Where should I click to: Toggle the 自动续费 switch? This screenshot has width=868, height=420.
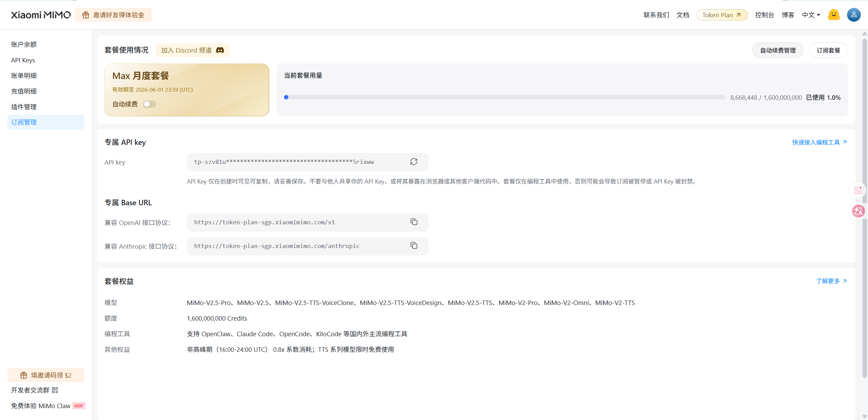[x=150, y=104]
